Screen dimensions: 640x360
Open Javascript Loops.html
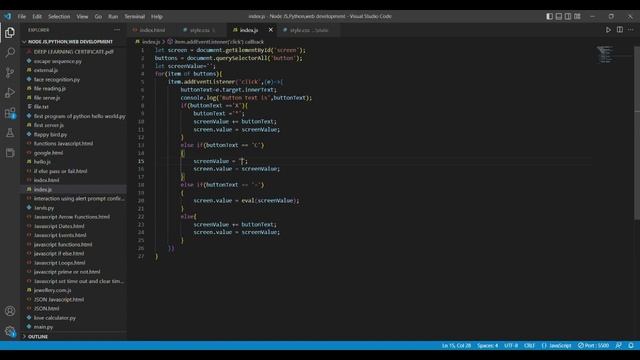[x=60, y=263]
